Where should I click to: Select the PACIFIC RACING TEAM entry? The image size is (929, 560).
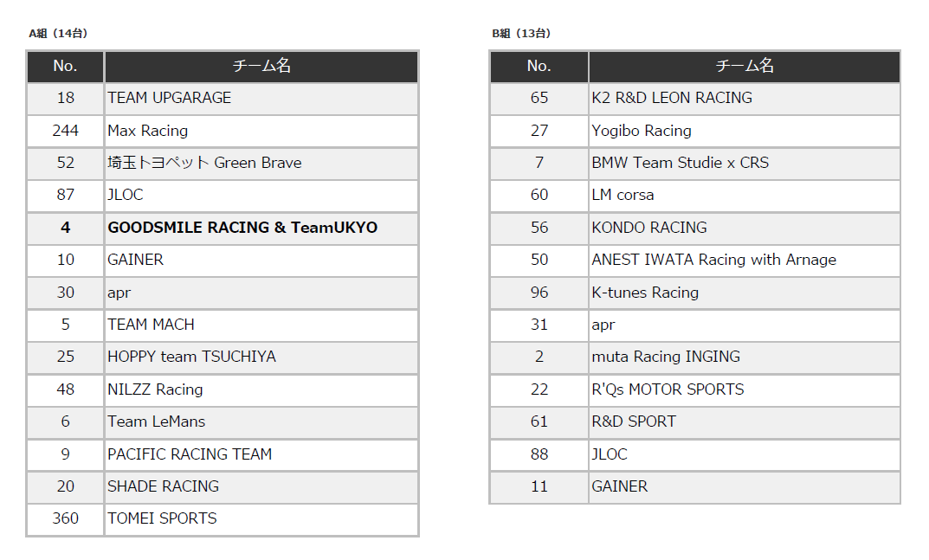190,454
